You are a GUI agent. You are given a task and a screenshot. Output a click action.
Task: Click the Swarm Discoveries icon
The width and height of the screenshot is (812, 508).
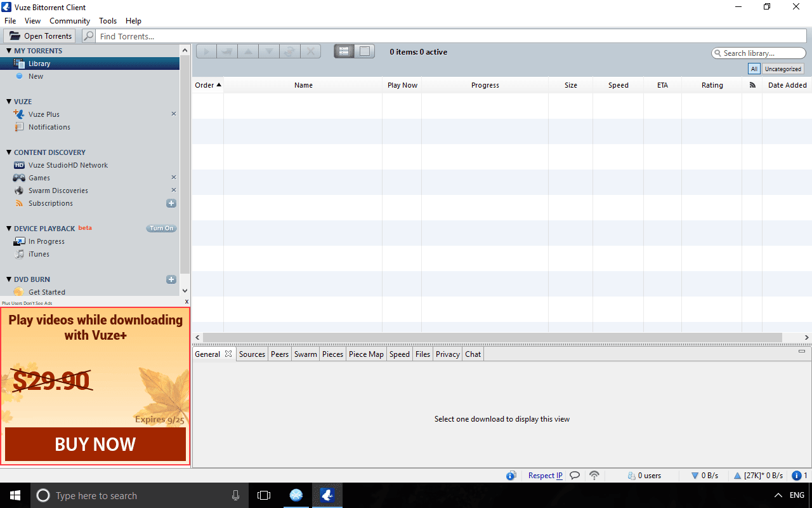pos(19,190)
